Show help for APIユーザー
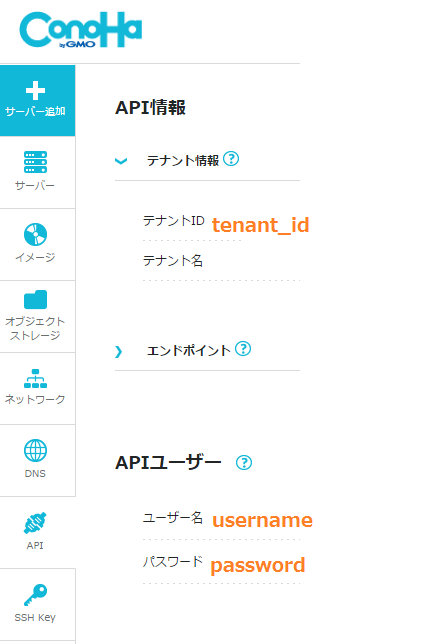Image resolution: width=434 pixels, height=644 pixels. click(244, 462)
